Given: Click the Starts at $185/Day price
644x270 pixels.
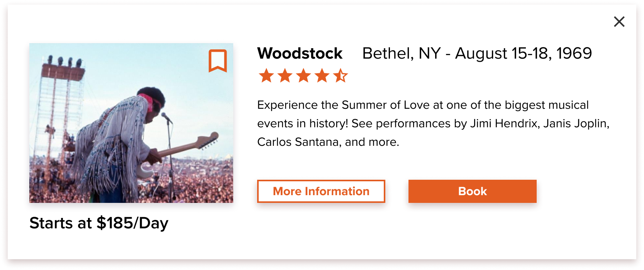Looking at the screenshot, I should point(99,223).
